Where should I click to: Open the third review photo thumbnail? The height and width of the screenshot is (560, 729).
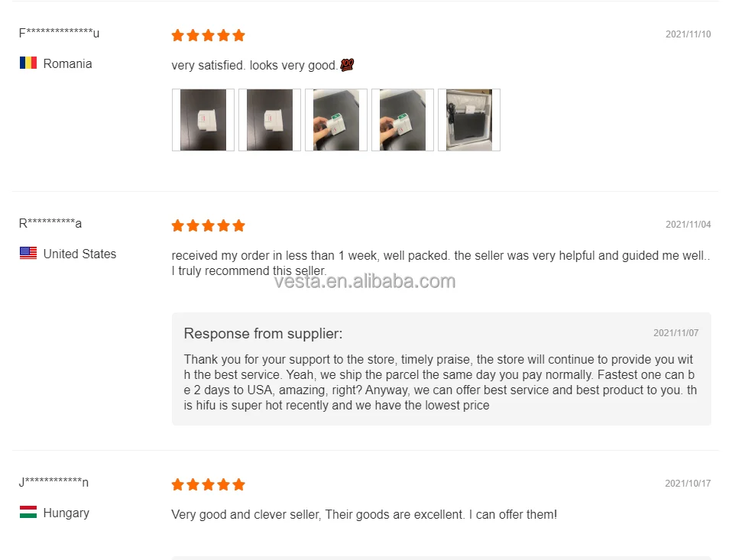tap(336, 120)
